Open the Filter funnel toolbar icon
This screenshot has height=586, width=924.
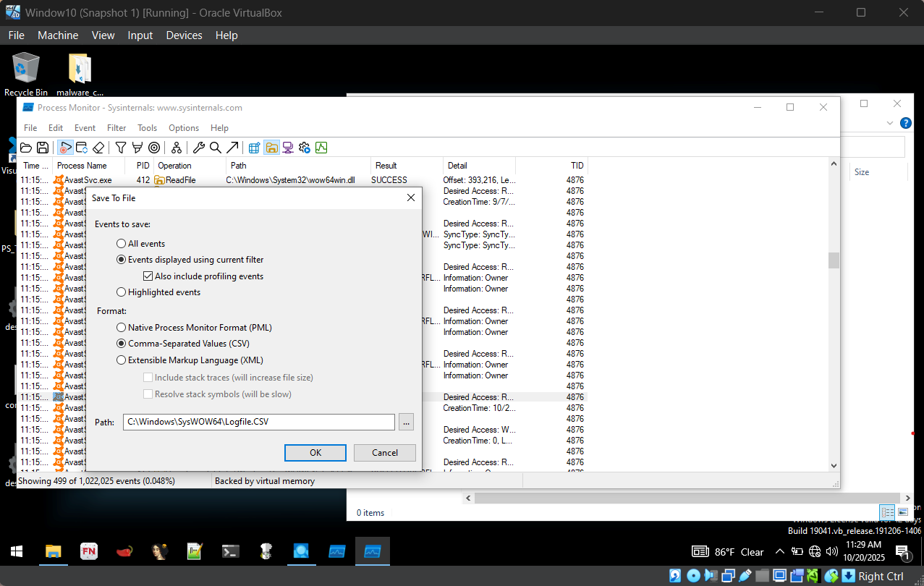coord(121,148)
